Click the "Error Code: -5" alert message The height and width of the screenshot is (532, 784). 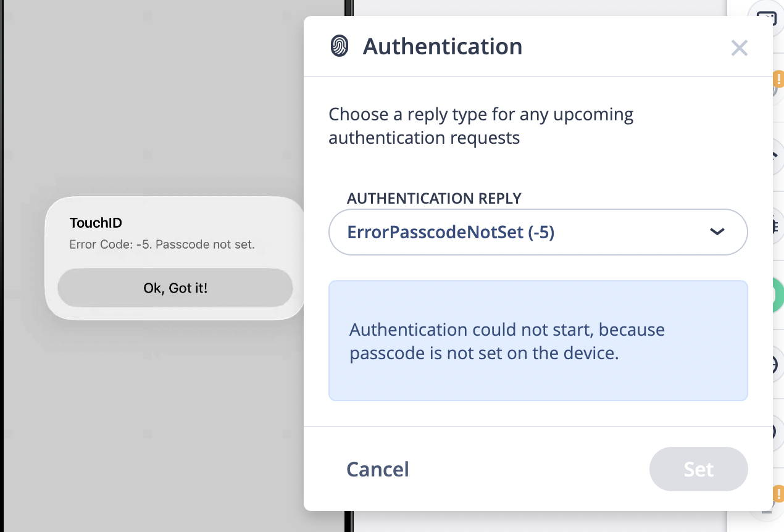coord(162,244)
